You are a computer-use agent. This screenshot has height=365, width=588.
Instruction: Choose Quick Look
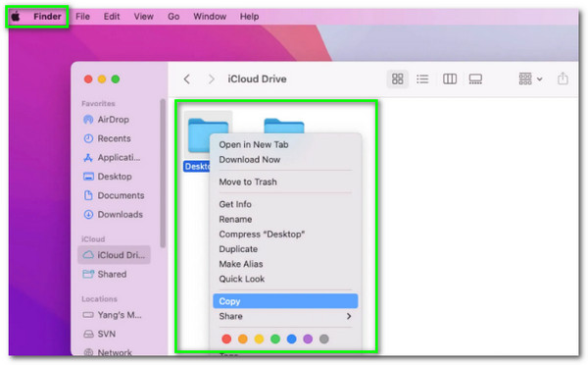click(x=241, y=279)
